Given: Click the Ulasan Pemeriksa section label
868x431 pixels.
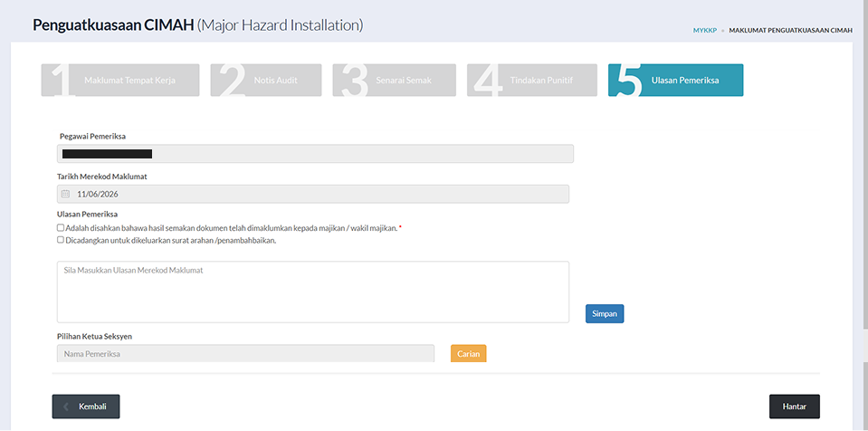Looking at the screenshot, I should (x=88, y=214).
